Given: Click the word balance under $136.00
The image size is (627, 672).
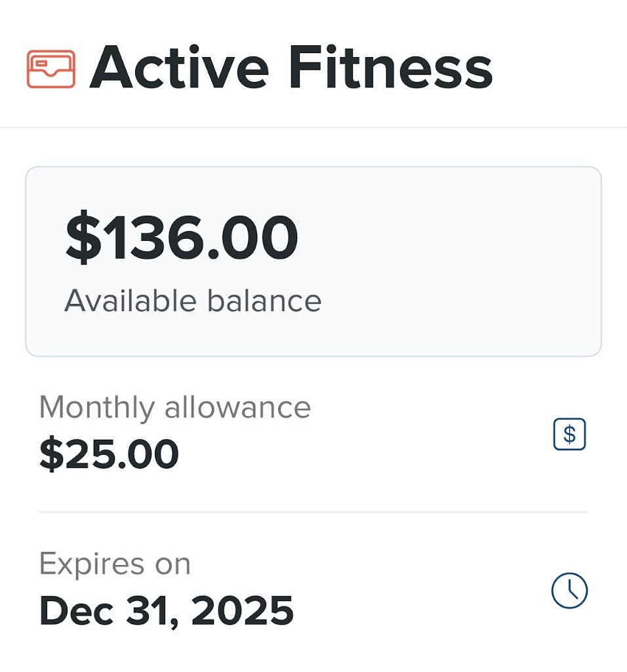Looking at the screenshot, I should [264, 301].
